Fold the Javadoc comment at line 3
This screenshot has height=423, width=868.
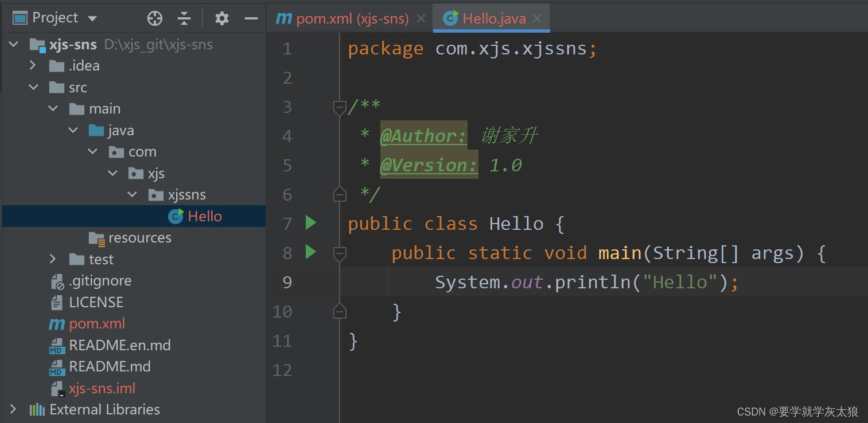340,107
